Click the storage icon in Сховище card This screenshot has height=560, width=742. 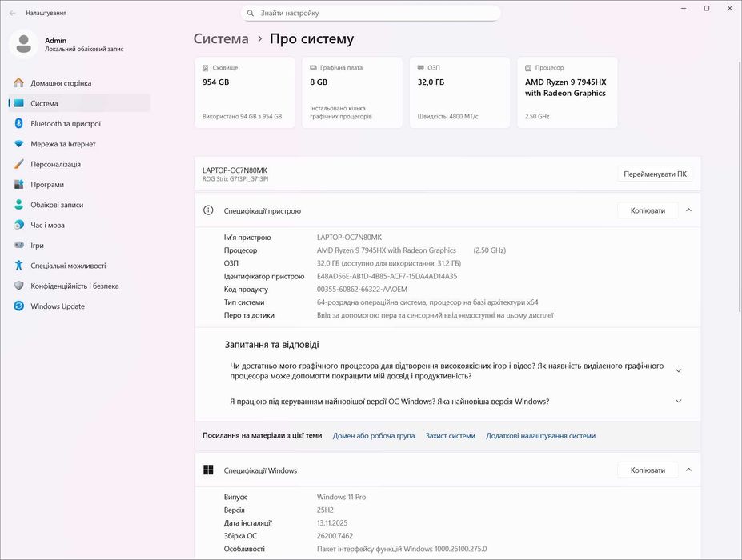tap(206, 68)
